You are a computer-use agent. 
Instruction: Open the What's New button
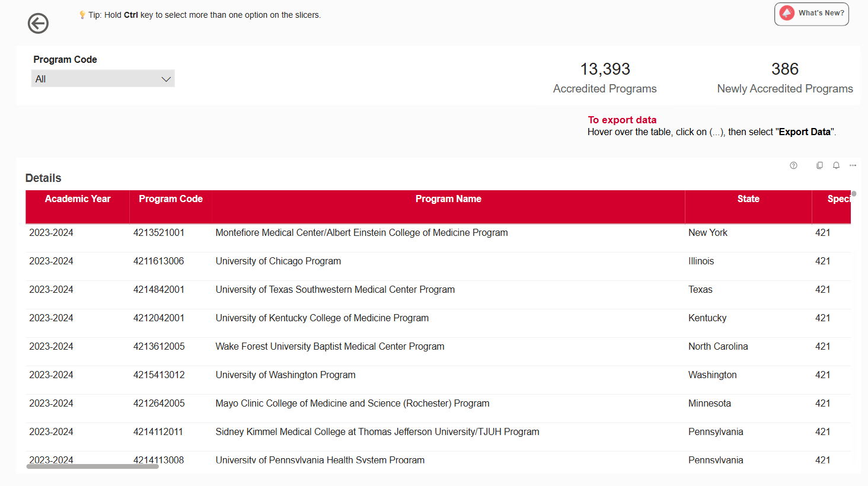pyautogui.click(x=811, y=14)
